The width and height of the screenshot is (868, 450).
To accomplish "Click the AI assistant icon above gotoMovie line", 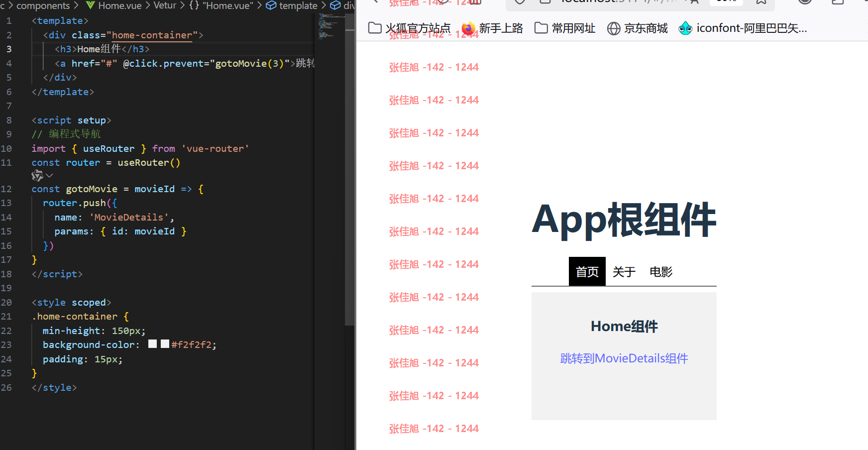I will tap(37, 175).
